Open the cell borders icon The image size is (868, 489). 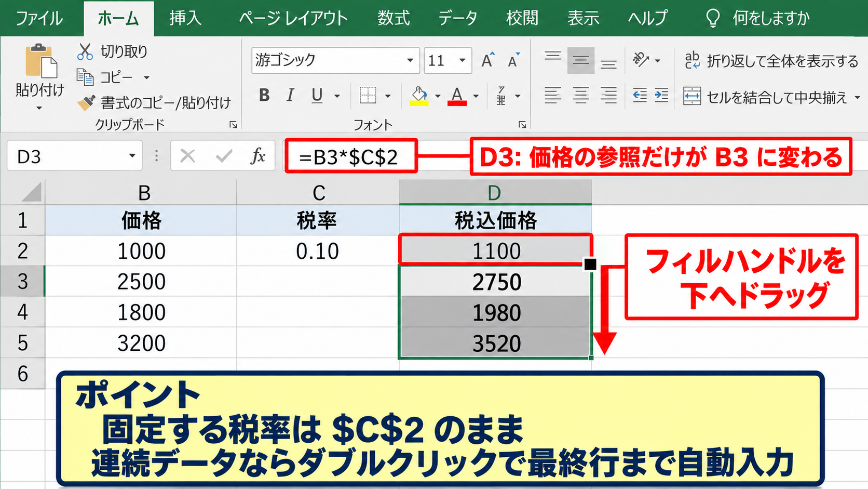368,96
